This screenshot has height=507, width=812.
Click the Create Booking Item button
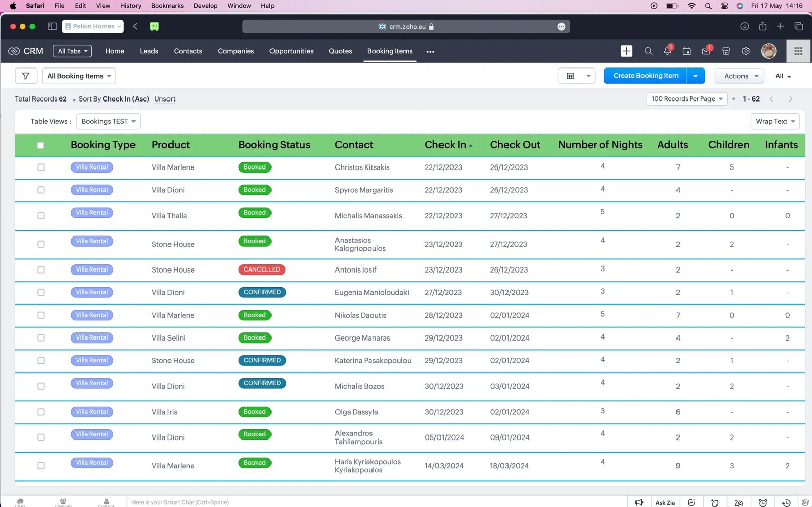645,76
